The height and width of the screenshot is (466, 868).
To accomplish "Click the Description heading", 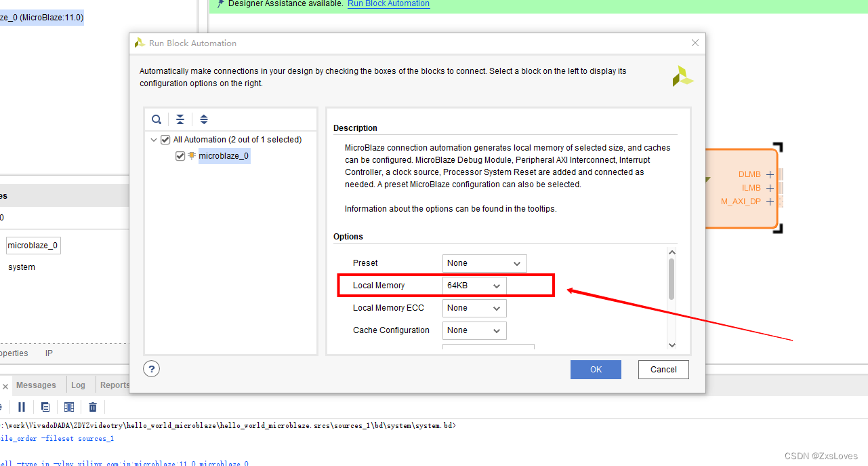I will (x=355, y=128).
